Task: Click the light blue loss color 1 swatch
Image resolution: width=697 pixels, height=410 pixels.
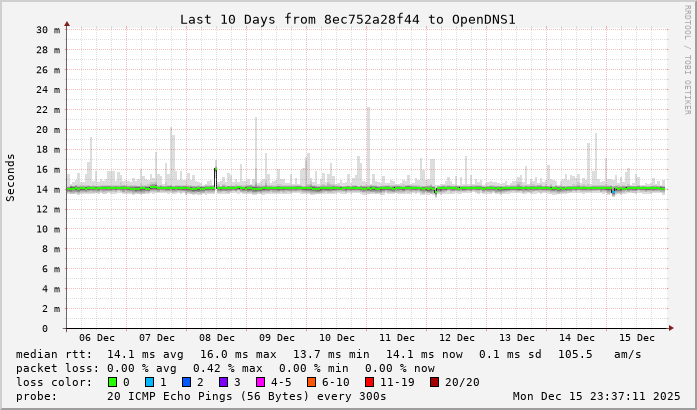Action: pos(150,382)
